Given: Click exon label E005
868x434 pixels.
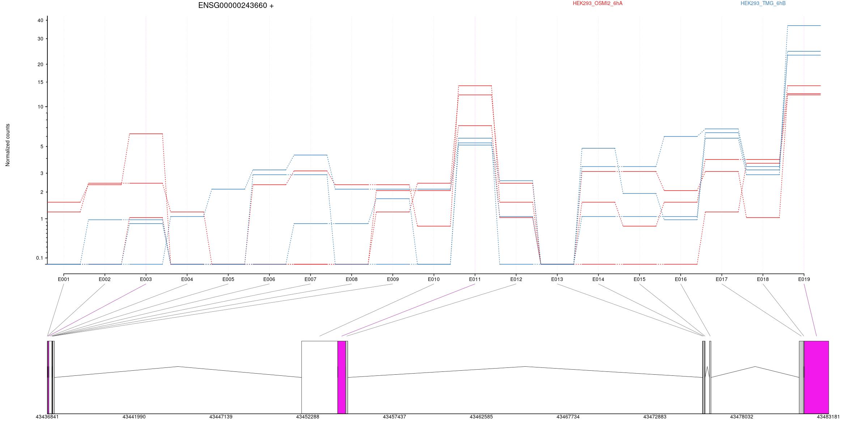Looking at the screenshot, I should 228,279.
